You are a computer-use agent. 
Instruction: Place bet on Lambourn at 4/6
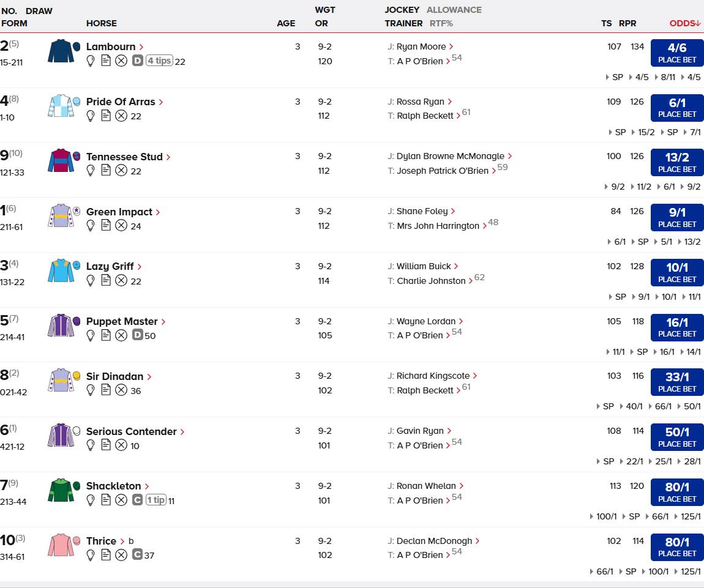click(x=677, y=53)
